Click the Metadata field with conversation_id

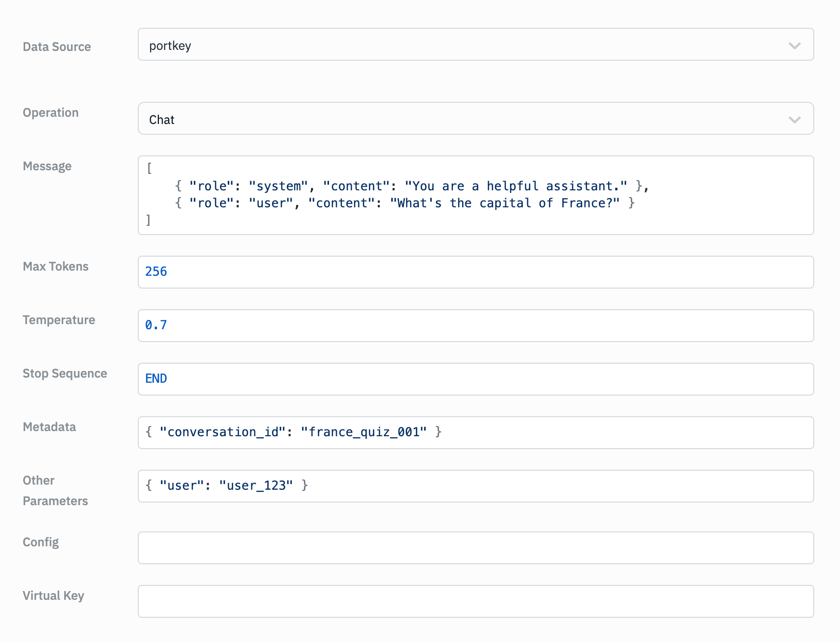point(476,433)
